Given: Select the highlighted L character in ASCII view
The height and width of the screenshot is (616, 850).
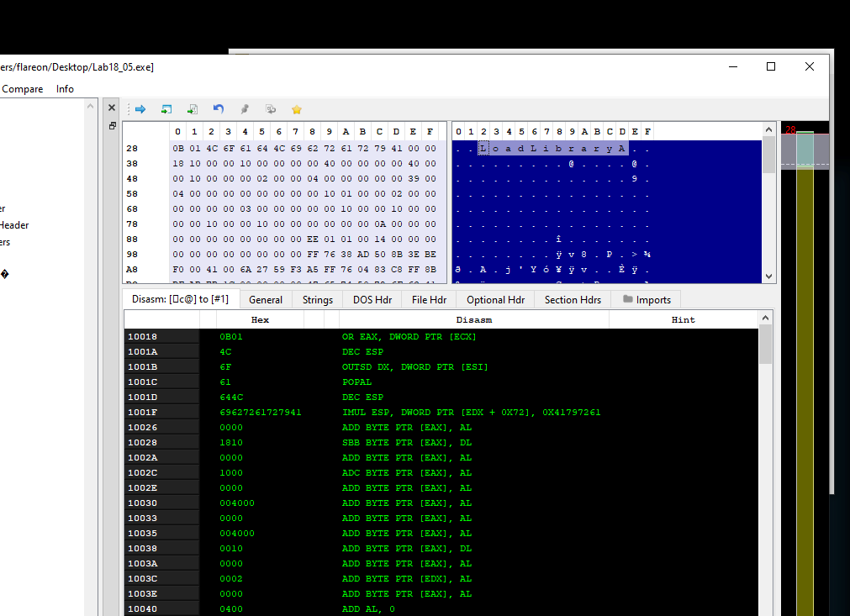Looking at the screenshot, I should click(483, 149).
